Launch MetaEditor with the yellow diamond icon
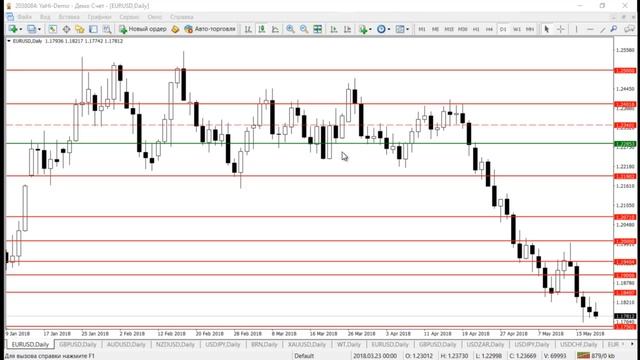Screen dimensions: 640x360 tap(175, 29)
